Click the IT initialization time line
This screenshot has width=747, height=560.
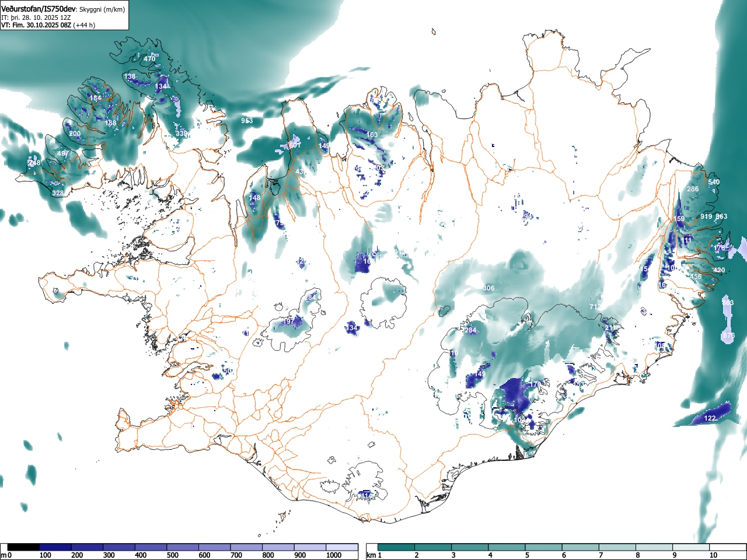tap(36, 17)
